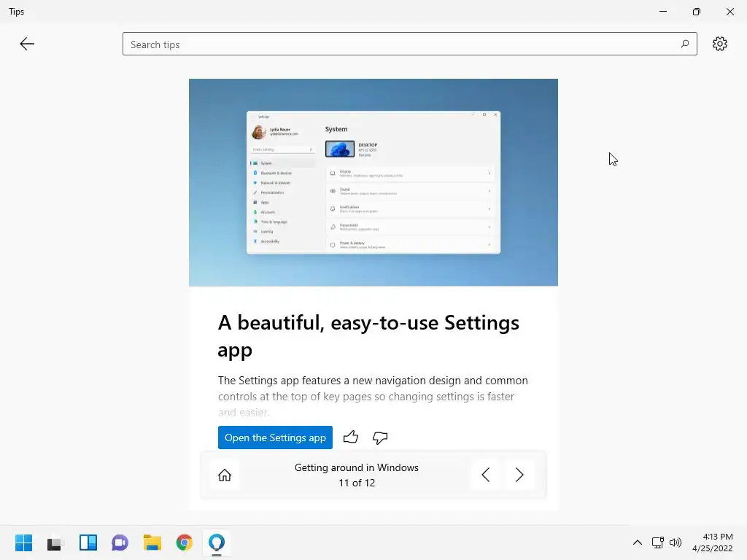The image size is (747, 560).
Task: Open Widgets from the taskbar
Action: (x=88, y=542)
